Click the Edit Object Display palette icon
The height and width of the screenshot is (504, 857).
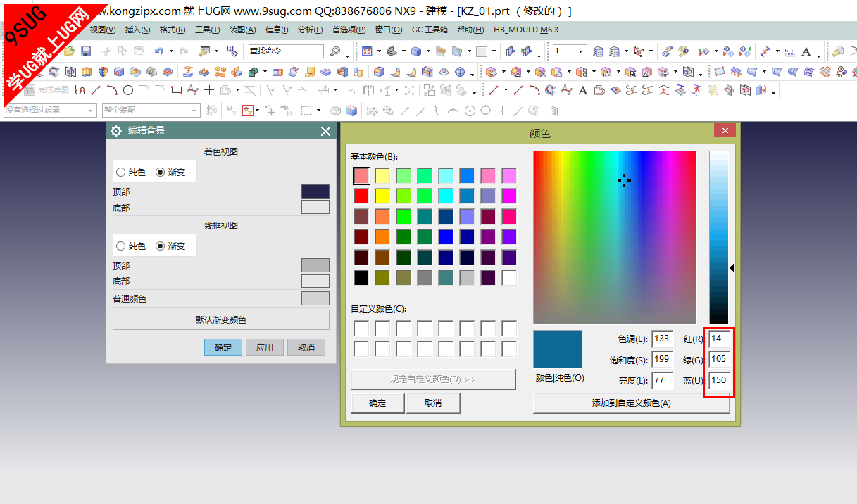point(683,51)
